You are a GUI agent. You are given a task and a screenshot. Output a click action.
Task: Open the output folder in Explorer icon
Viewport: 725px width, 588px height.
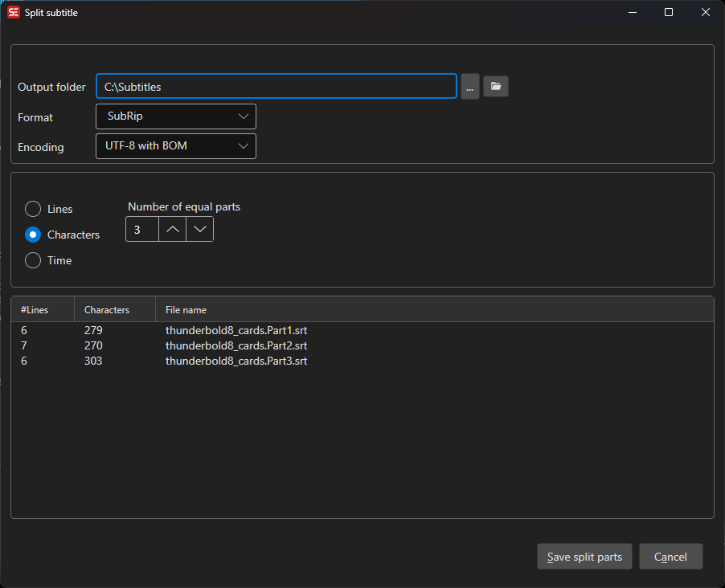click(495, 87)
